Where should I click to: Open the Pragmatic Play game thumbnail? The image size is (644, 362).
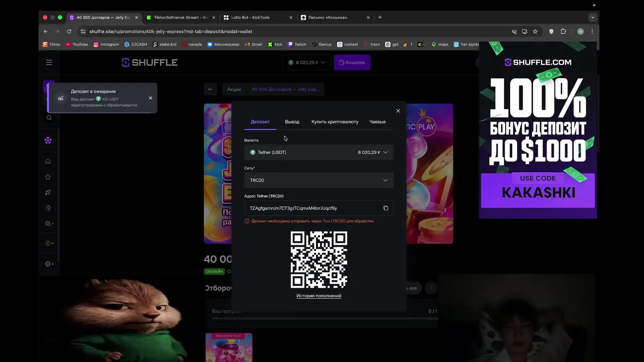click(x=229, y=347)
